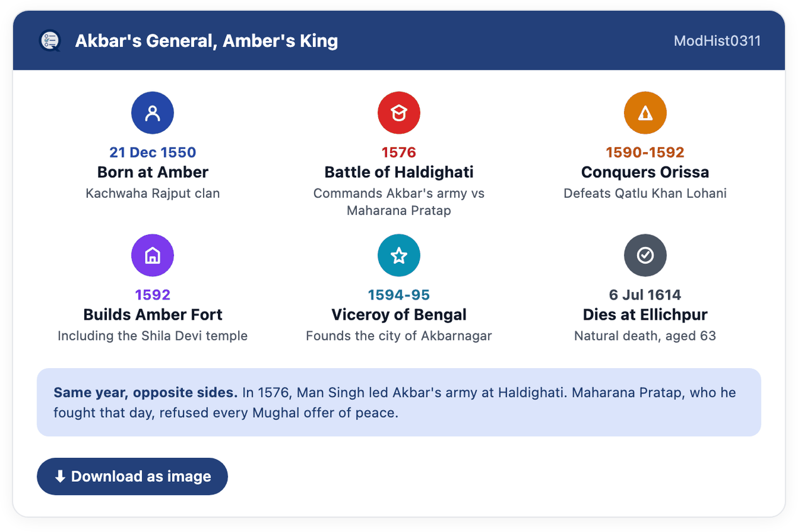Image resolution: width=798 pixels, height=532 pixels.
Task: Click the 1590-1592 date label
Action: (x=645, y=153)
